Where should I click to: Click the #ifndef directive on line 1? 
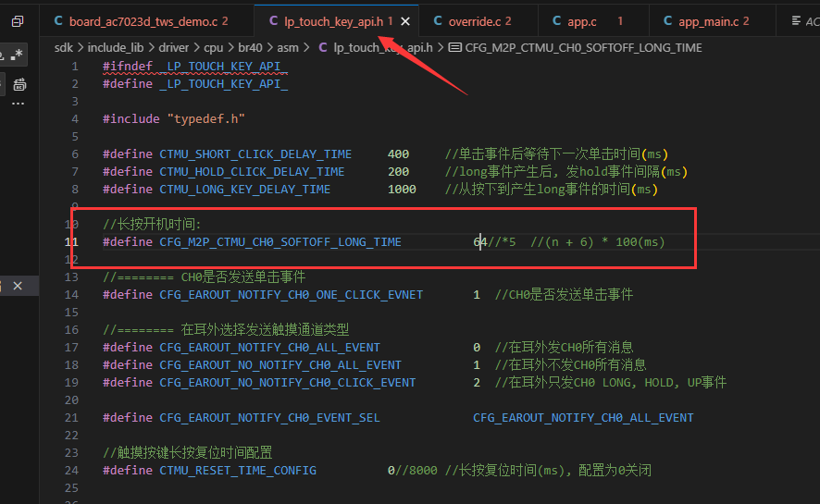tap(128, 67)
